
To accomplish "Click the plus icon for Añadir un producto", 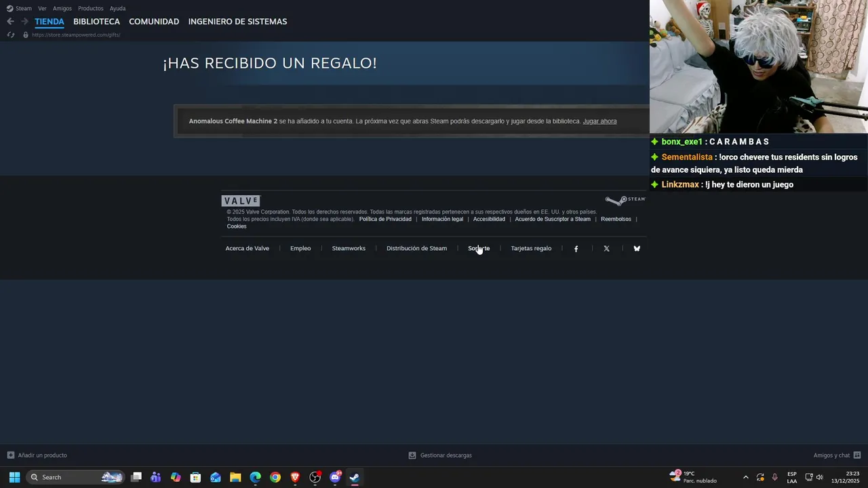I will pyautogui.click(x=10, y=455).
